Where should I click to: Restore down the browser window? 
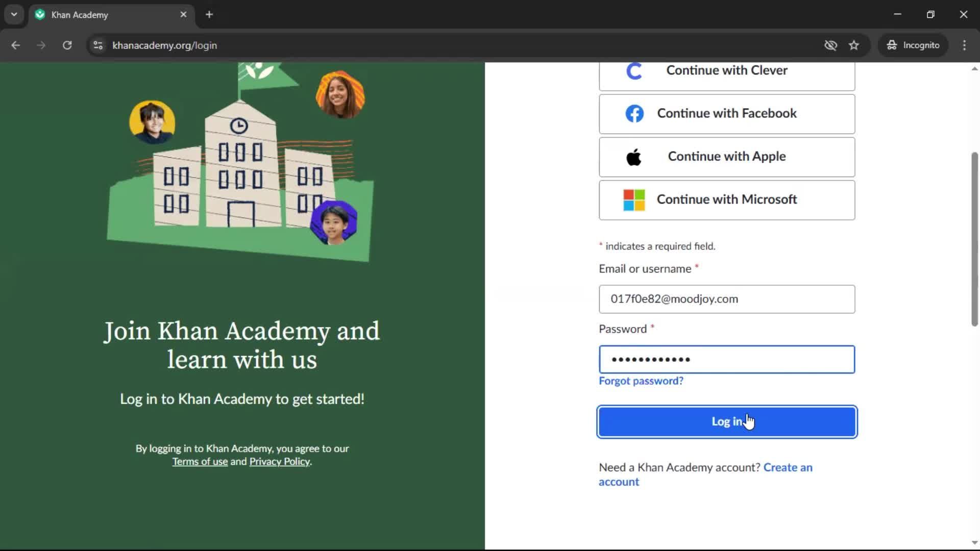pyautogui.click(x=930, y=15)
